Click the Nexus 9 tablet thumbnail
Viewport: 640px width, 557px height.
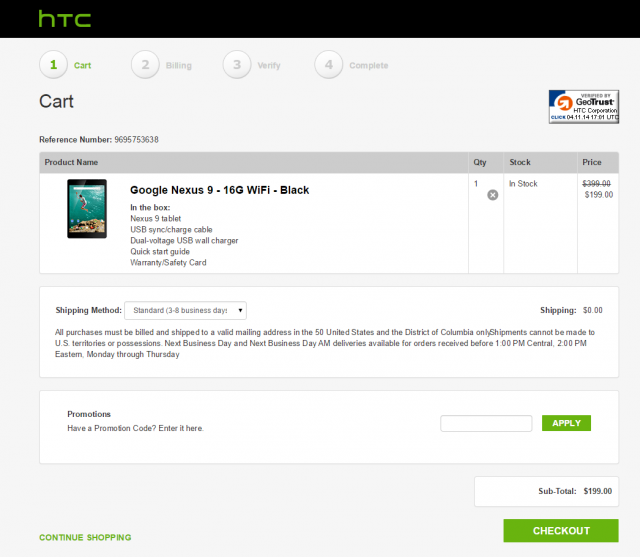tap(87, 209)
